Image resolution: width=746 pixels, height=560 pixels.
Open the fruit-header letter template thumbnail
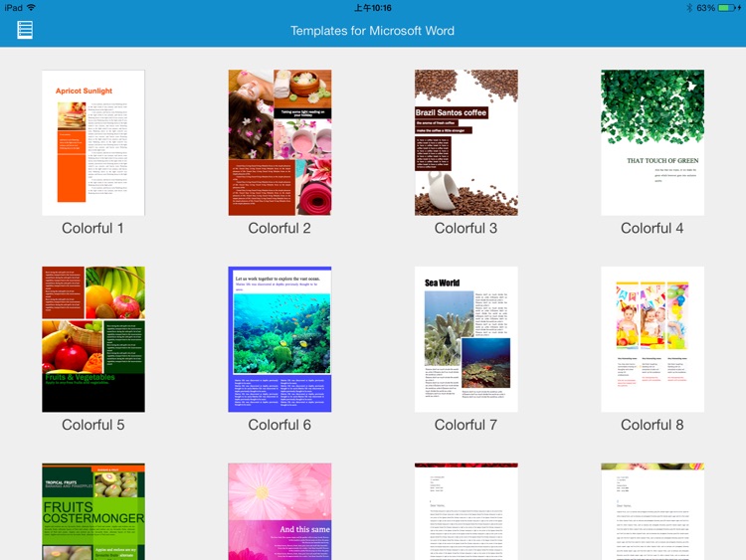coord(653,511)
